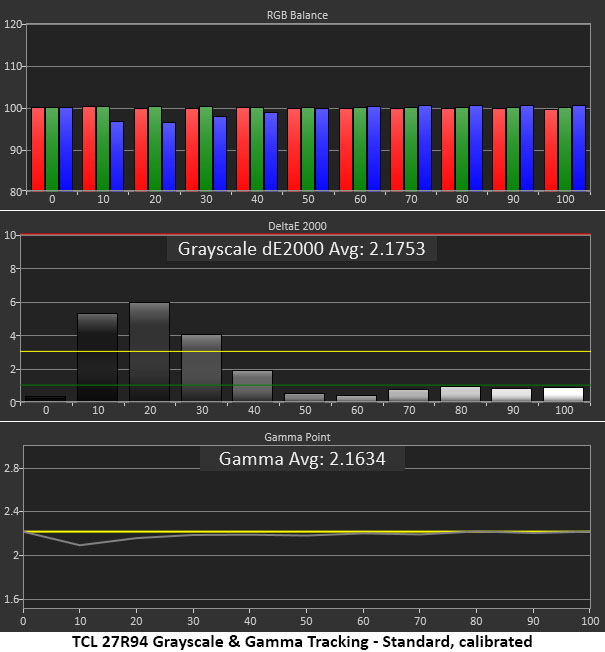Click the red limit line at DeltaE 10

(305, 235)
